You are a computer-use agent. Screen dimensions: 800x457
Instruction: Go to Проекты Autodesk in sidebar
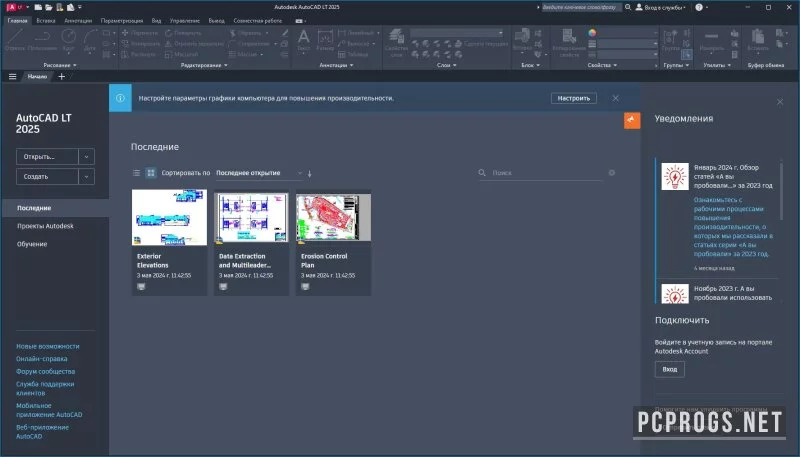[x=45, y=226]
